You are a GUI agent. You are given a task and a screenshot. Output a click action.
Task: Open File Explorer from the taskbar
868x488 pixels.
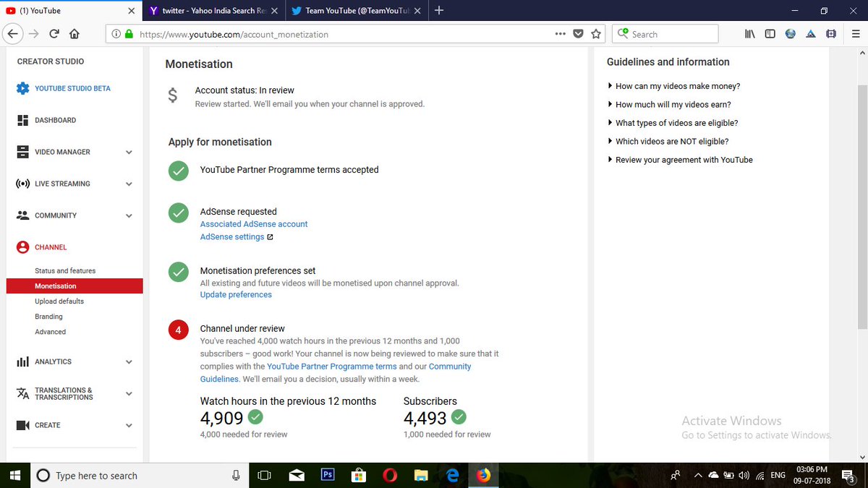pos(421,475)
